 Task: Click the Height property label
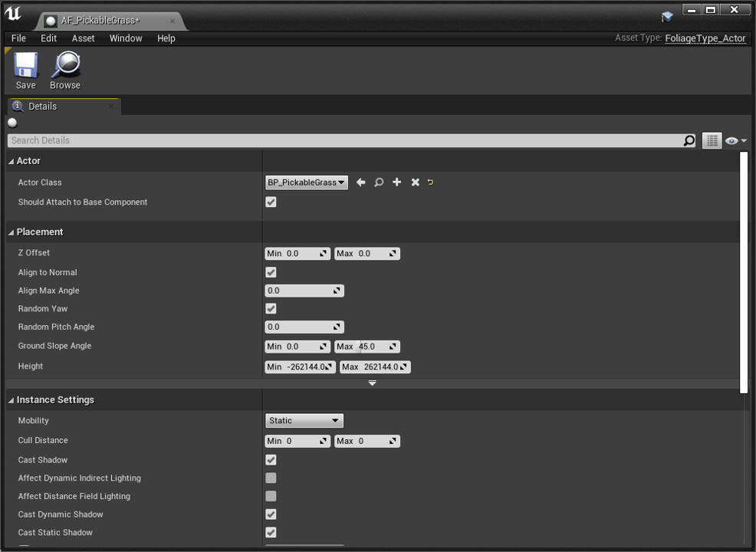coord(31,366)
